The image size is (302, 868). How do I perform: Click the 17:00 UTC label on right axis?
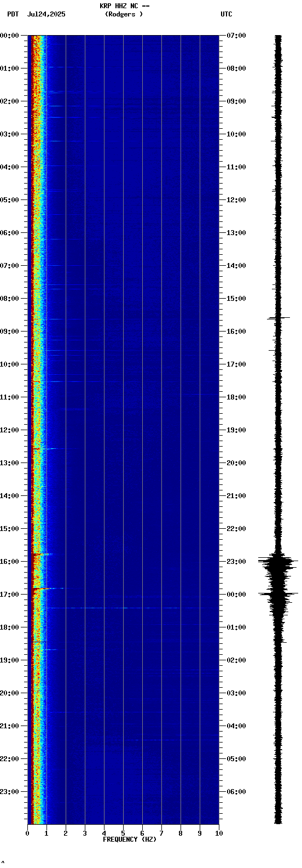pyautogui.click(x=236, y=364)
